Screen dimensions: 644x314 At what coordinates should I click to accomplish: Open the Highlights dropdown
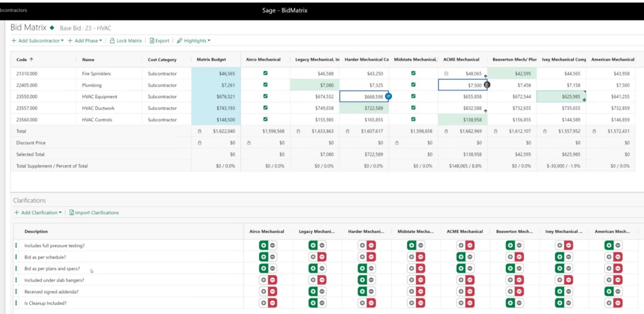pos(194,41)
